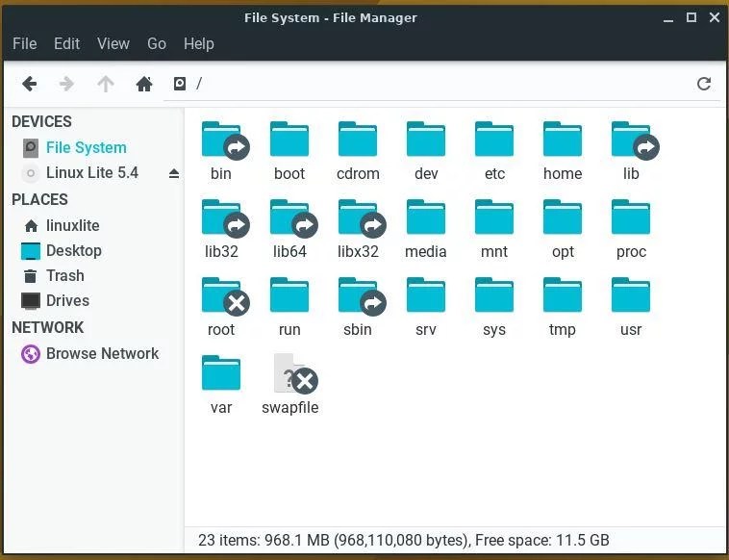Eject the Linux Lite 5.4 volume
Viewport: 729px width, 560px height.
point(174,173)
